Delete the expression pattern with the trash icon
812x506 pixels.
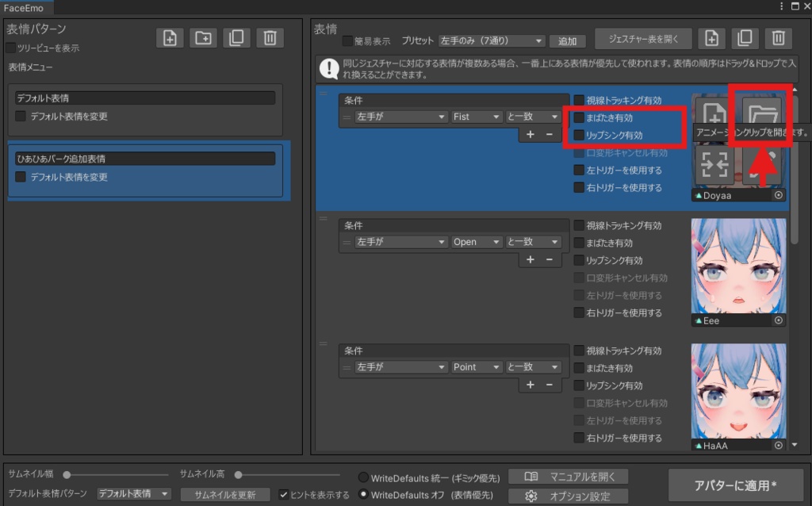point(270,38)
